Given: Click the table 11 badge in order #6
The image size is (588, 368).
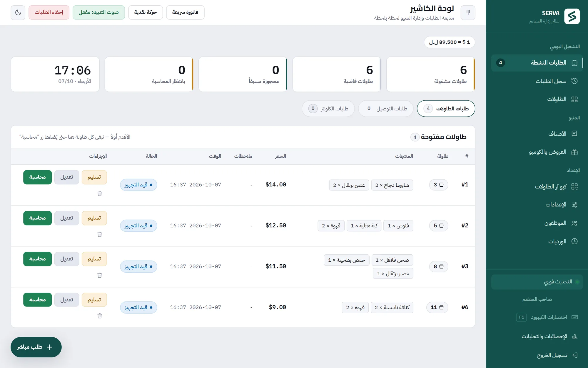Looking at the screenshot, I should [437, 307].
